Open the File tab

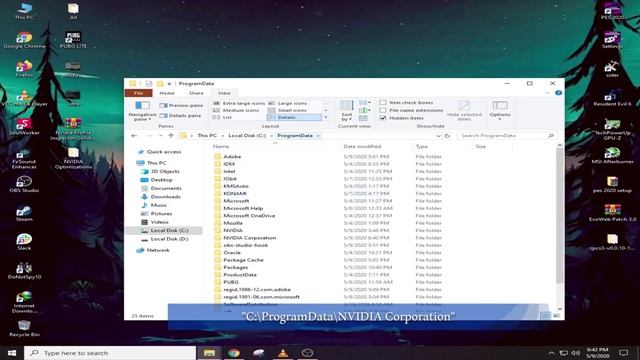click(138, 93)
